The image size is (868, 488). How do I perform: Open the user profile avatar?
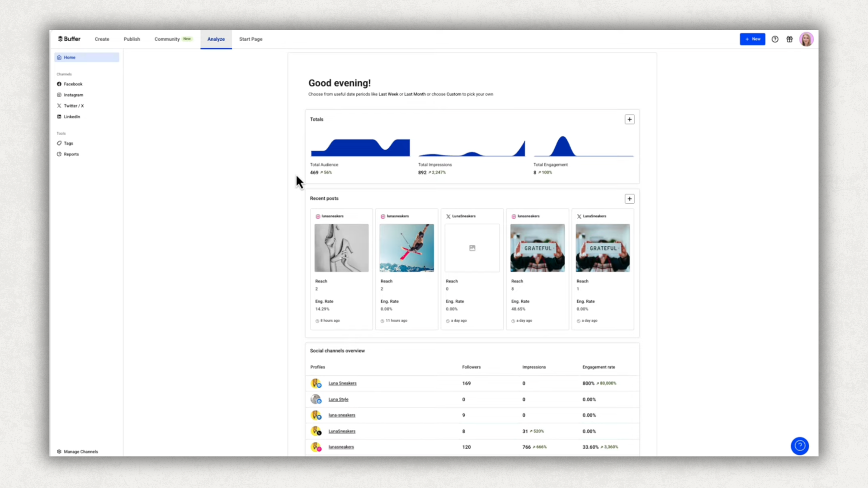click(806, 39)
